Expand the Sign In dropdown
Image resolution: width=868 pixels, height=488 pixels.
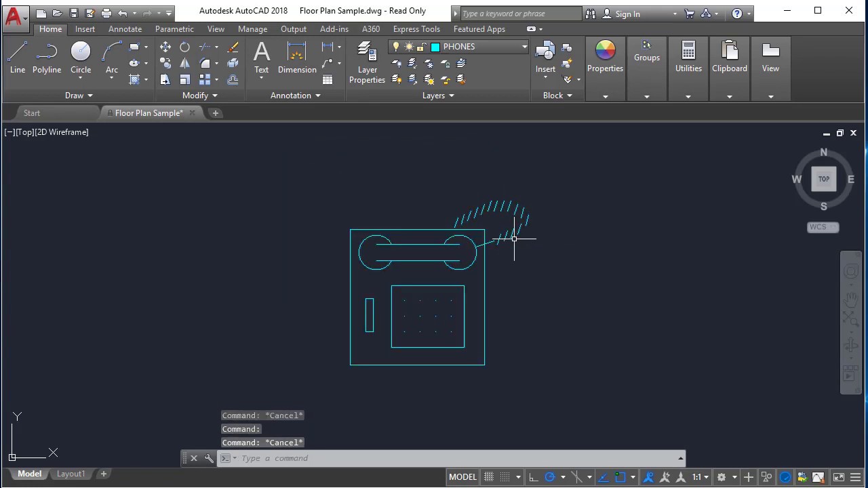pos(674,14)
